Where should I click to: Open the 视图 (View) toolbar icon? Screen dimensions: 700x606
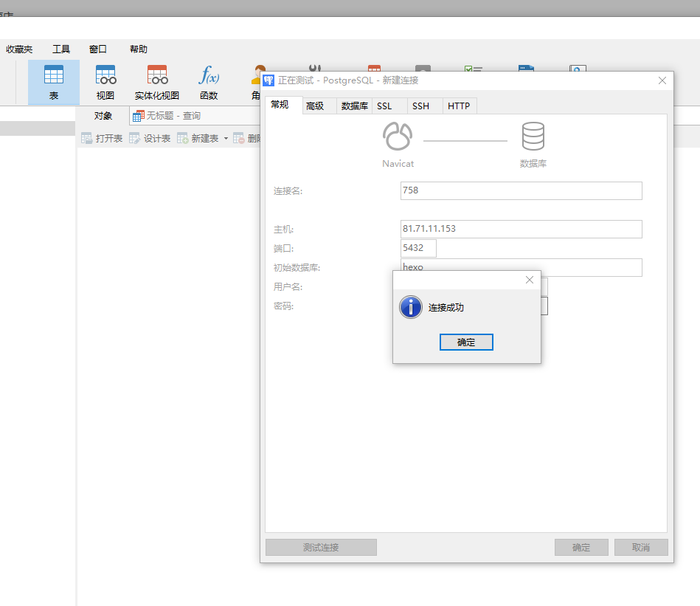(x=105, y=83)
